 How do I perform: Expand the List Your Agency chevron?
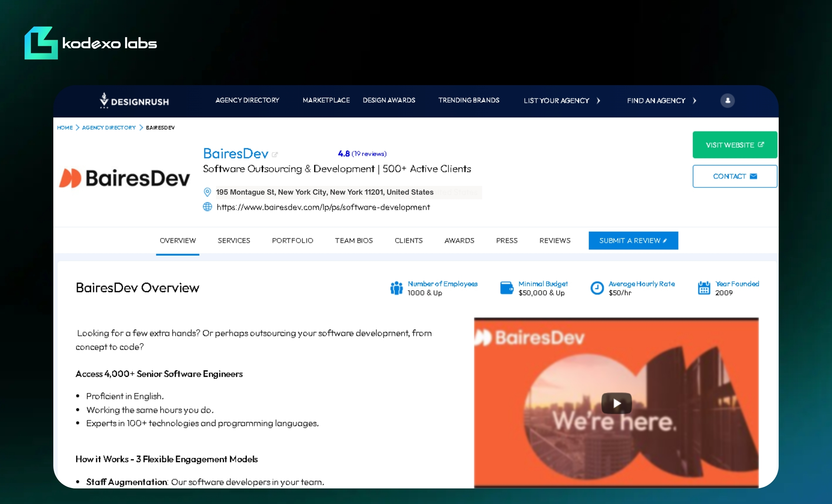[x=598, y=101]
